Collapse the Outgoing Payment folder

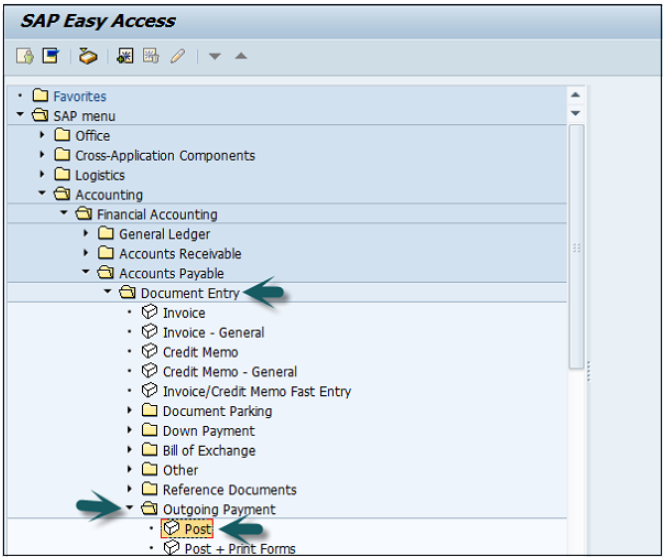tap(130, 509)
